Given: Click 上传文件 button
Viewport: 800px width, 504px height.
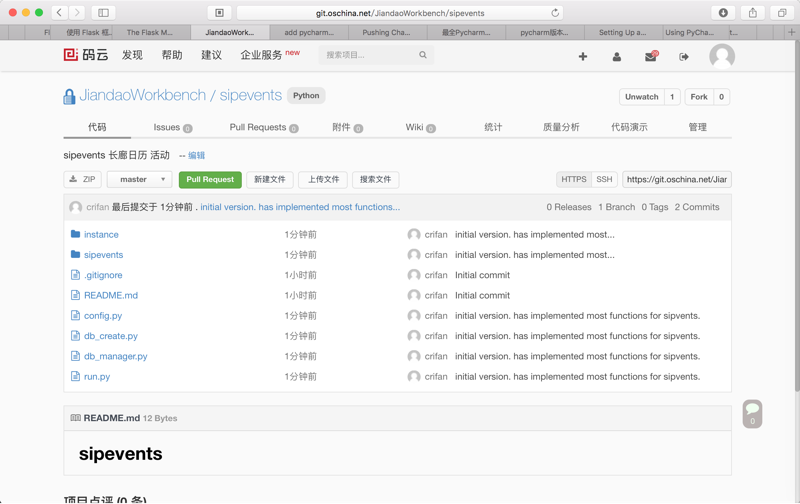Looking at the screenshot, I should pos(323,180).
